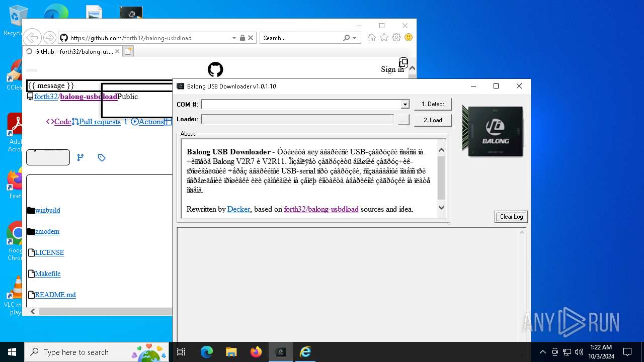The height and width of the screenshot is (362, 644).
Task: Open the COM # dropdown arrow
Action: coord(405,104)
